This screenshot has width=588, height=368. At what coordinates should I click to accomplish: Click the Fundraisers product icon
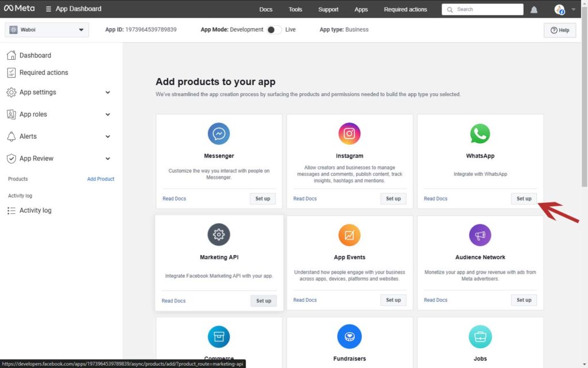coord(349,336)
